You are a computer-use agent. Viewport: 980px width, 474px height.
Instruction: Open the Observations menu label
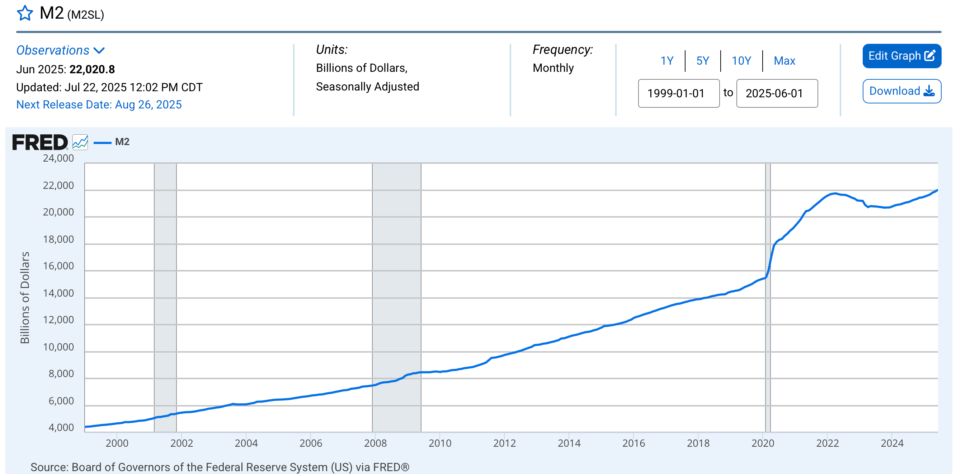pos(53,50)
